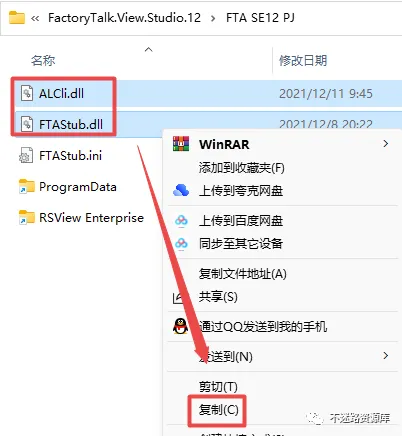Sort files by the 修改日期 column header

303,61
